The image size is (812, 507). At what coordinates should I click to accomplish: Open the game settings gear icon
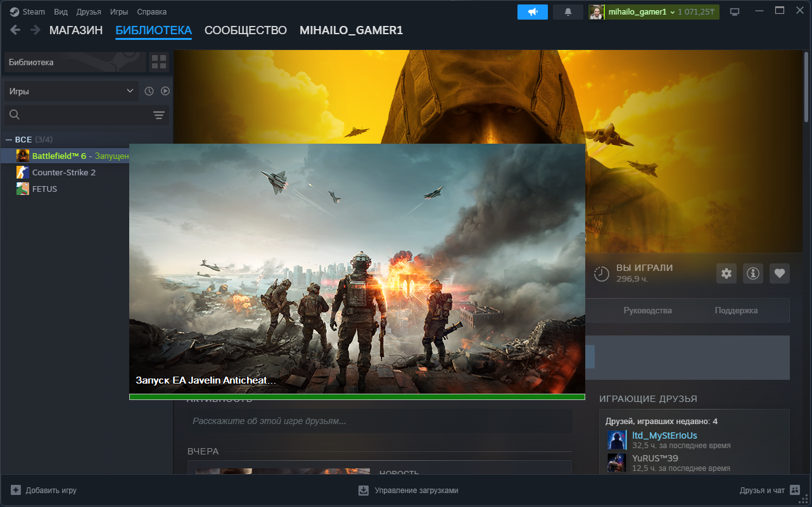coord(726,273)
